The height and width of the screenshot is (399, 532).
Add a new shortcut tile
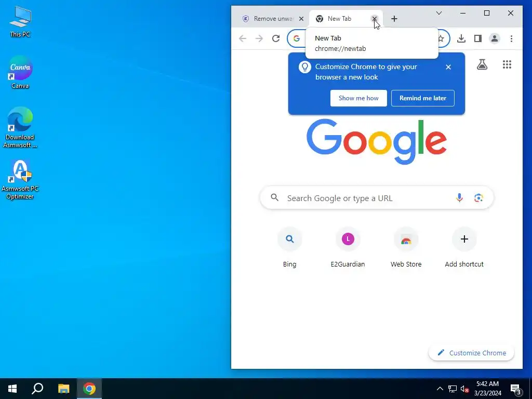(464, 248)
